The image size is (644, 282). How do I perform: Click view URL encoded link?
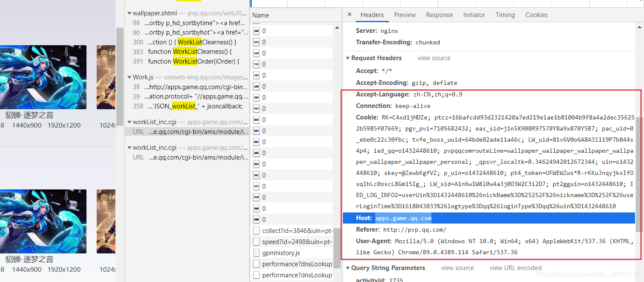[515, 268]
